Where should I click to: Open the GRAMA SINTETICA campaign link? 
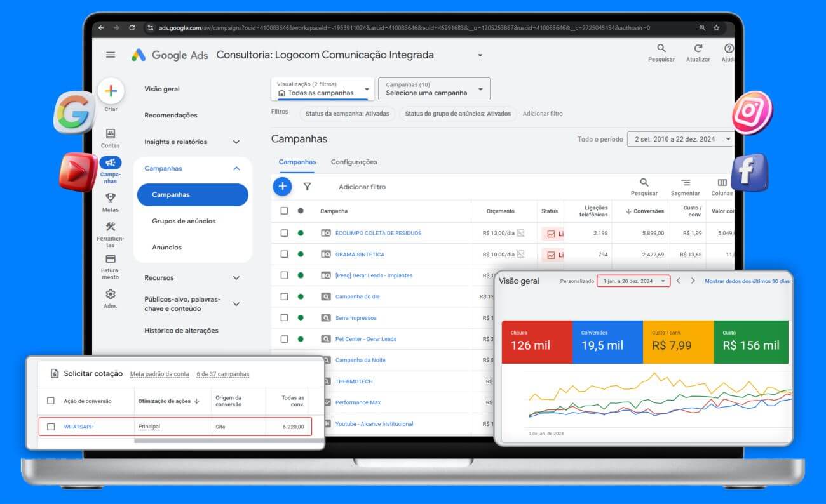(x=360, y=255)
